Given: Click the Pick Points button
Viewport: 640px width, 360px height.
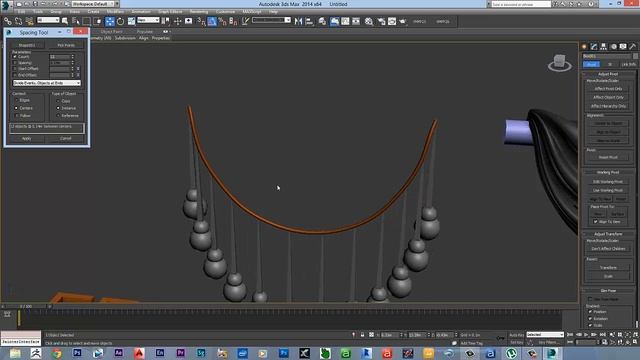Looking at the screenshot, I should [66, 45].
